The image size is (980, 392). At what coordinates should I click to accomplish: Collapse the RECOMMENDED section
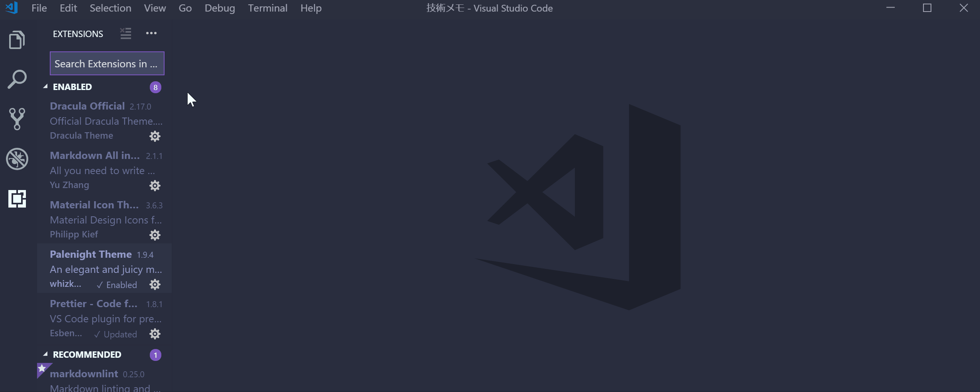(x=45, y=354)
